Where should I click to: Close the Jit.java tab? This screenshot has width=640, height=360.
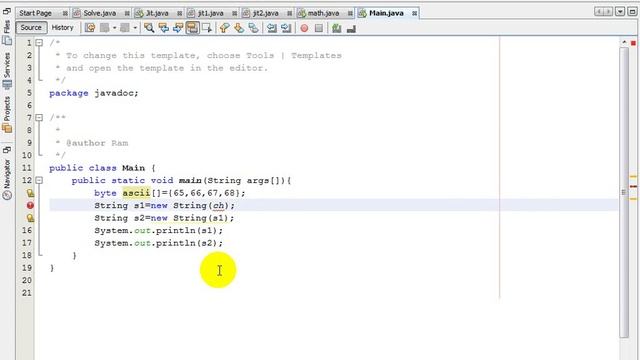point(179,13)
